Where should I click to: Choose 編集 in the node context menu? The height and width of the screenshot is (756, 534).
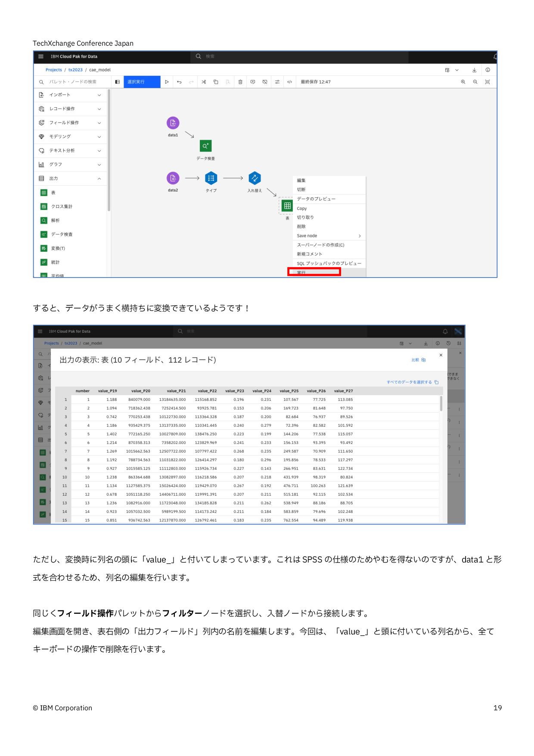(x=329, y=181)
